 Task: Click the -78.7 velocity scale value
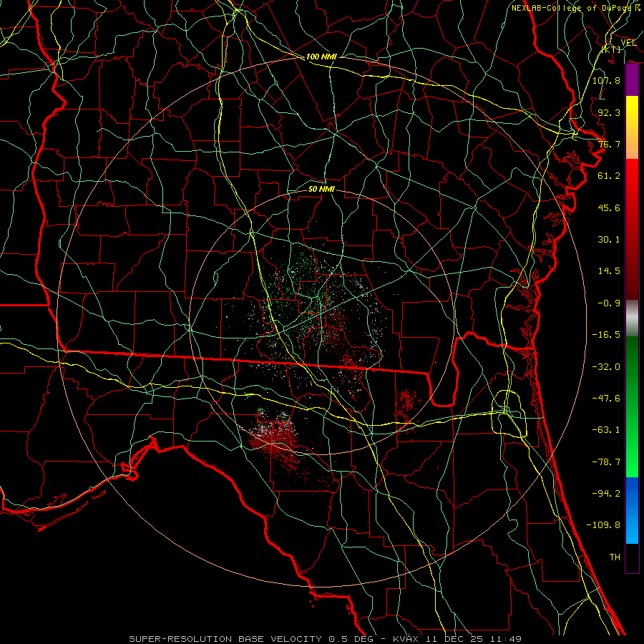pyautogui.click(x=606, y=462)
